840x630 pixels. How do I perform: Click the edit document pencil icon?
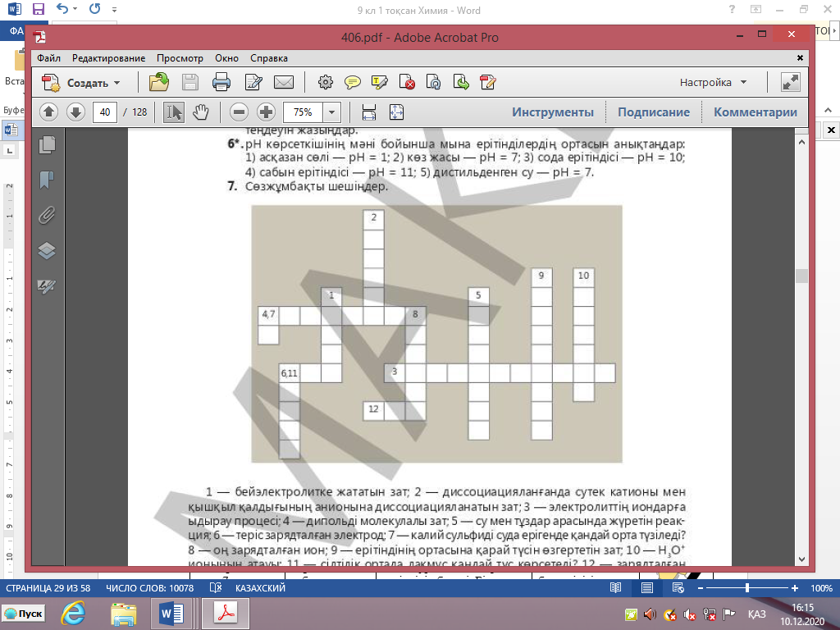coord(253,83)
